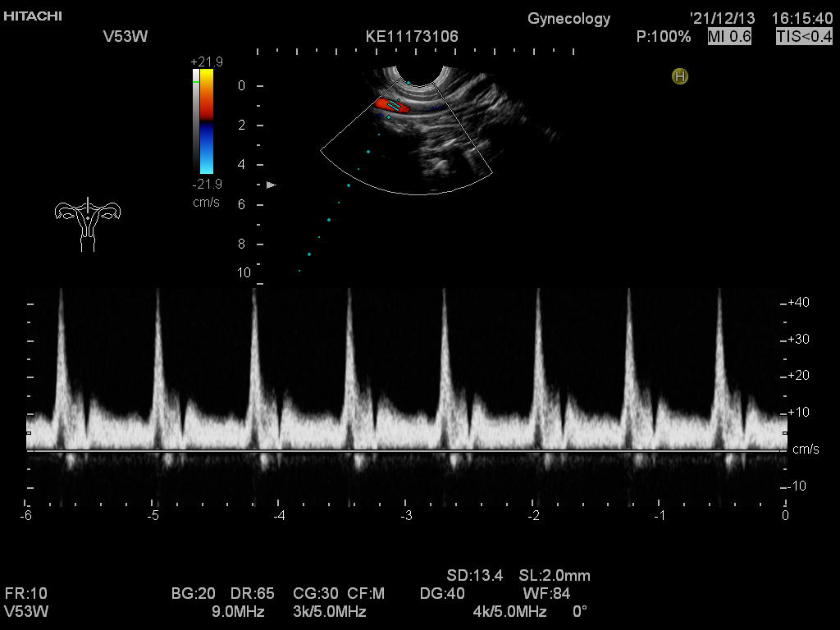The width and height of the screenshot is (840, 630).
Task: Click the spectral Doppler baseline
Action: [406, 450]
